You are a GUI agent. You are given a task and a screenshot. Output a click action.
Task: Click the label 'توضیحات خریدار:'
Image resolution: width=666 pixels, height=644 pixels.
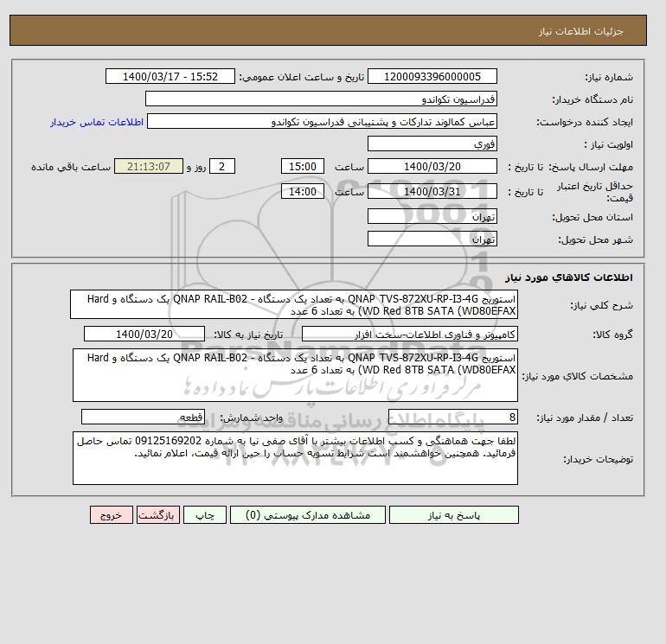(x=598, y=459)
